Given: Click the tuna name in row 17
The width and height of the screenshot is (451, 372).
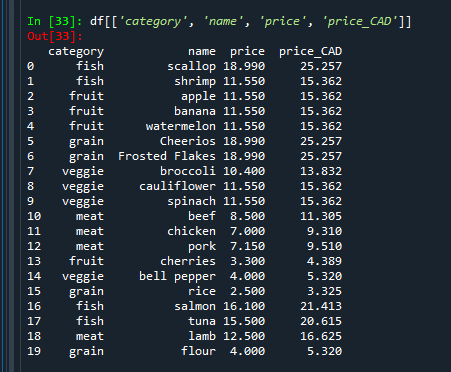Looking at the screenshot, I should 202,321.
